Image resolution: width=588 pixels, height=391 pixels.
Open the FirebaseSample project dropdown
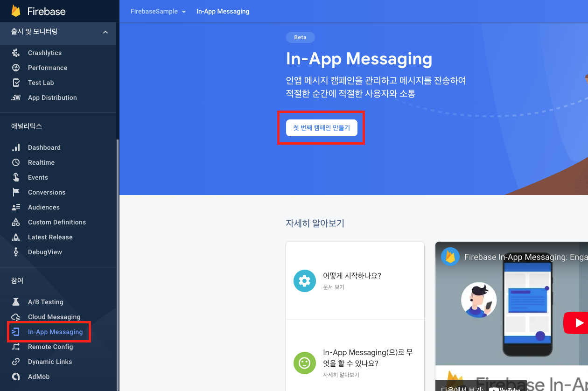159,11
